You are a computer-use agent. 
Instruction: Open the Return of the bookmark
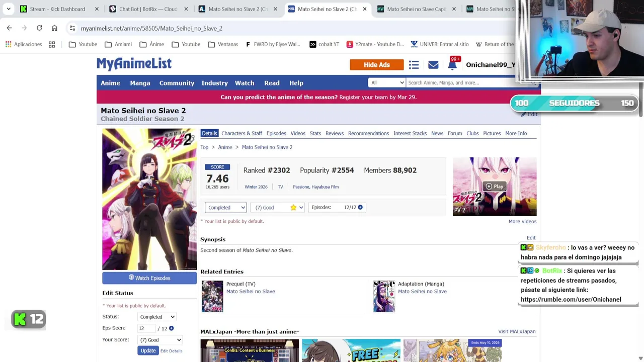[495, 44]
